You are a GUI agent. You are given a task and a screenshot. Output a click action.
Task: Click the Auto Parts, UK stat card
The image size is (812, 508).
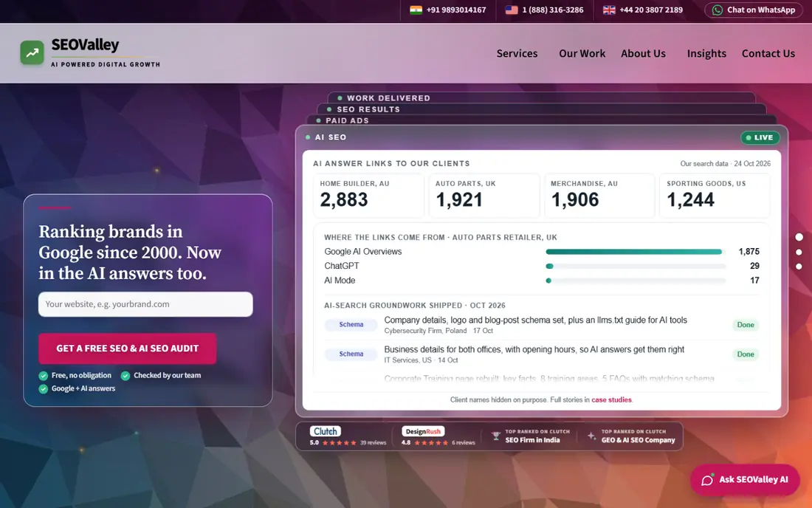pos(484,196)
